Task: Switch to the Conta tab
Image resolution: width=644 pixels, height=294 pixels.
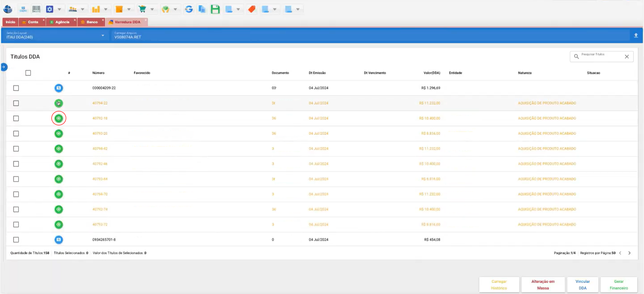Action: click(33, 22)
